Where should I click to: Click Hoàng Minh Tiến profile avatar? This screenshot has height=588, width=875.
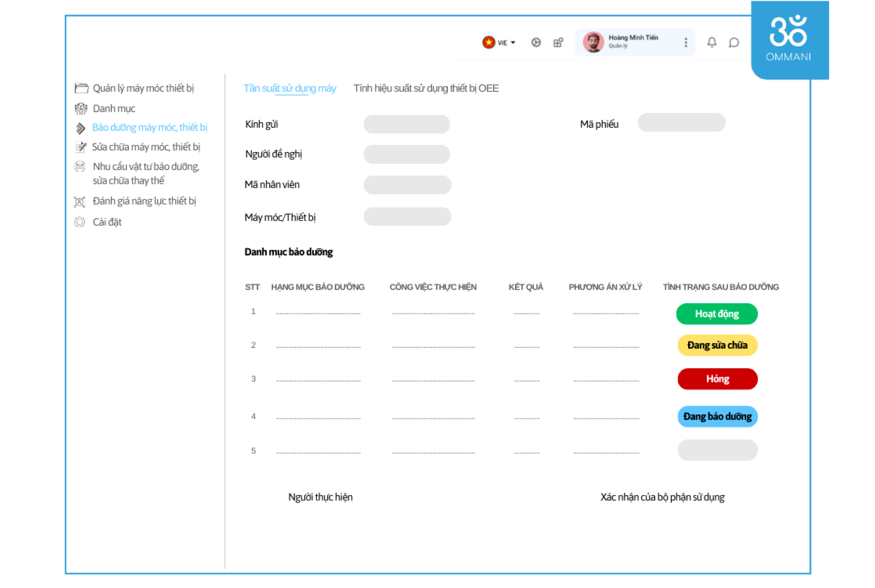point(593,43)
